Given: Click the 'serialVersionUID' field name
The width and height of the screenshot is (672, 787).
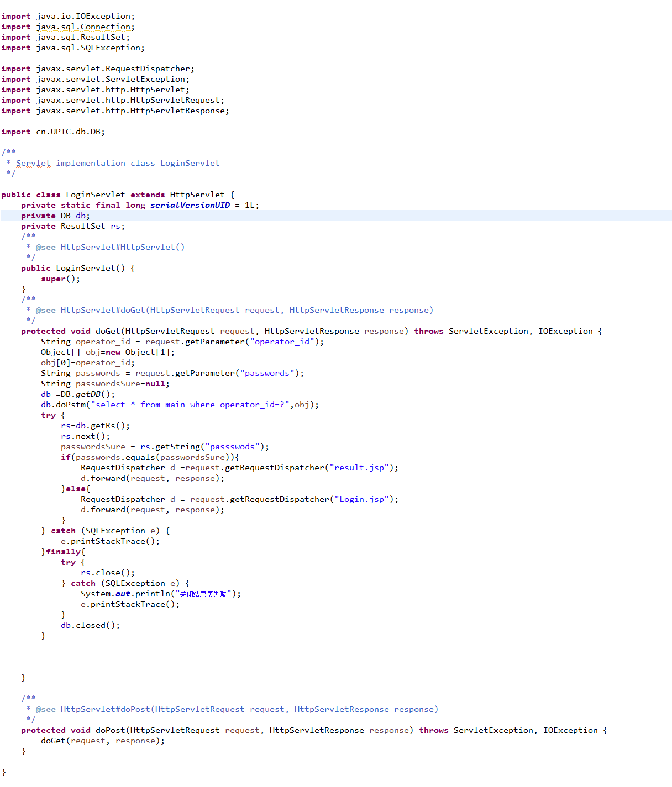Looking at the screenshot, I should [190, 205].
